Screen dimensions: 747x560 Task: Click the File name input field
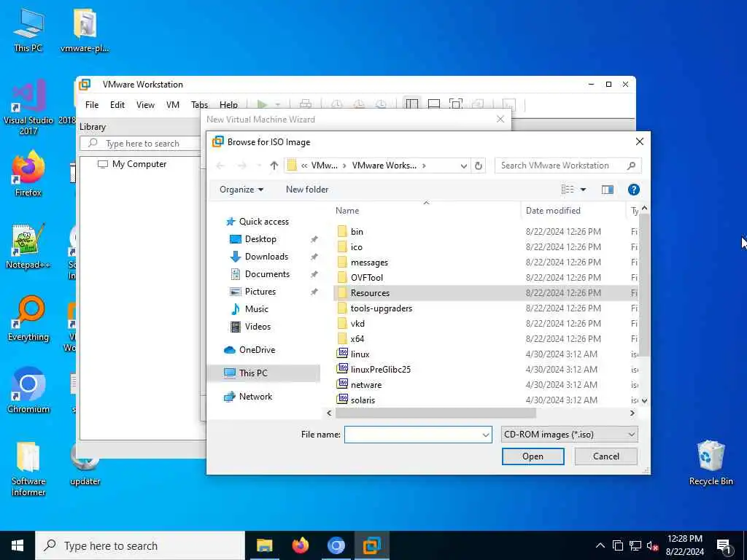(413, 435)
